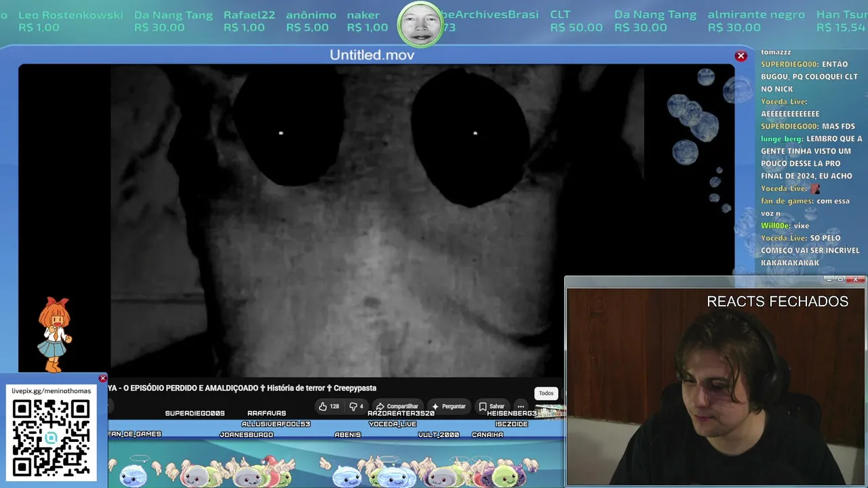This screenshot has height=488, width=868.
Task: Click Yoceda_Live's 'AEEEEEEEEEEEE' message
Action: (790, 108)
